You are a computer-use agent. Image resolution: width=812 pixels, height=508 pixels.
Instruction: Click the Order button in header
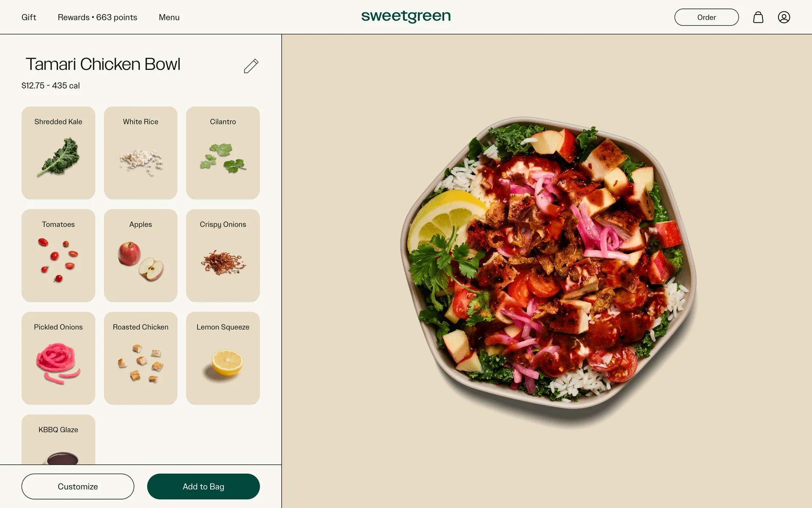pyautogui.click(x=706, y=17)
